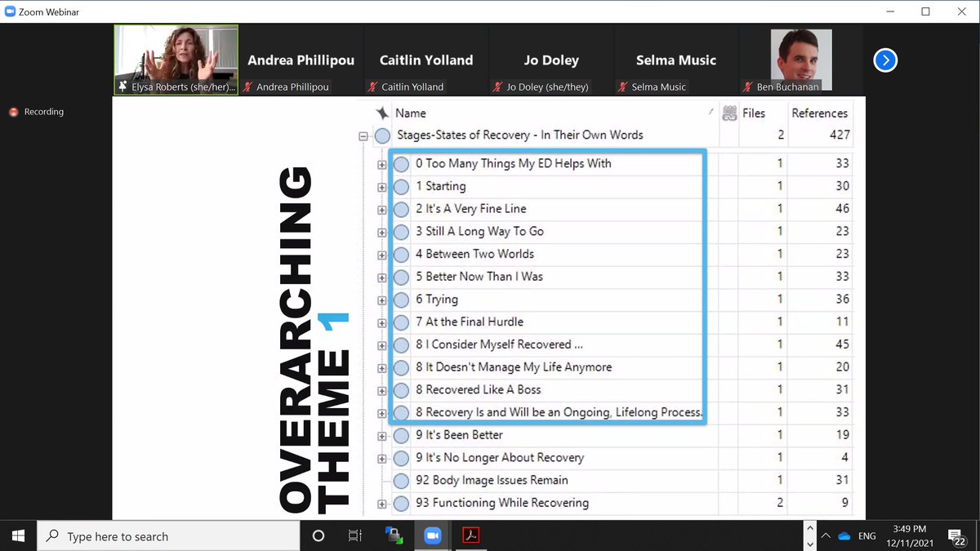980x551 pixels.
Task: Click node circle for Stages-States of Recovery
Action: click(382, 136)
